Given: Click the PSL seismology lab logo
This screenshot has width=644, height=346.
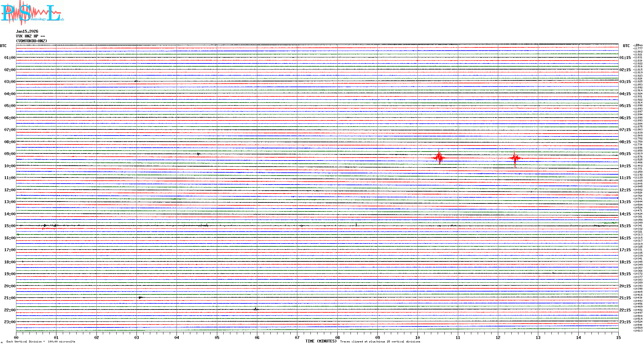Looking at the screenshot, I should click(32, 13).
